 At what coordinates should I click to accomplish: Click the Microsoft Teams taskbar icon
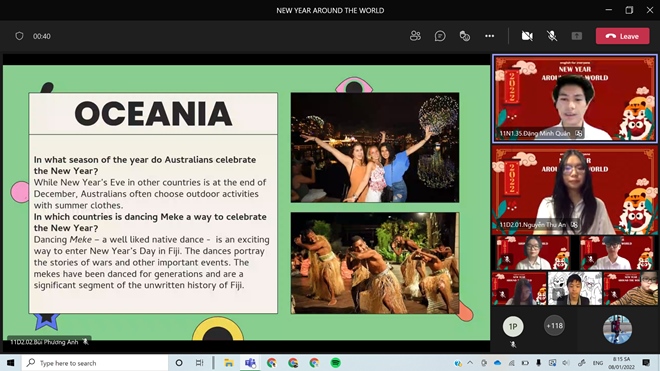click(250, 363)
